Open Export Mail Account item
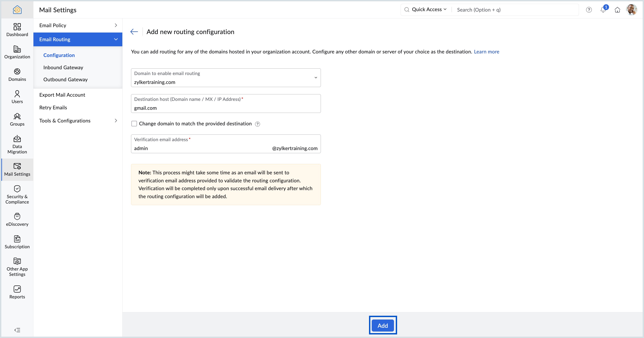This screenshot has width=644, height=338. 62,95
